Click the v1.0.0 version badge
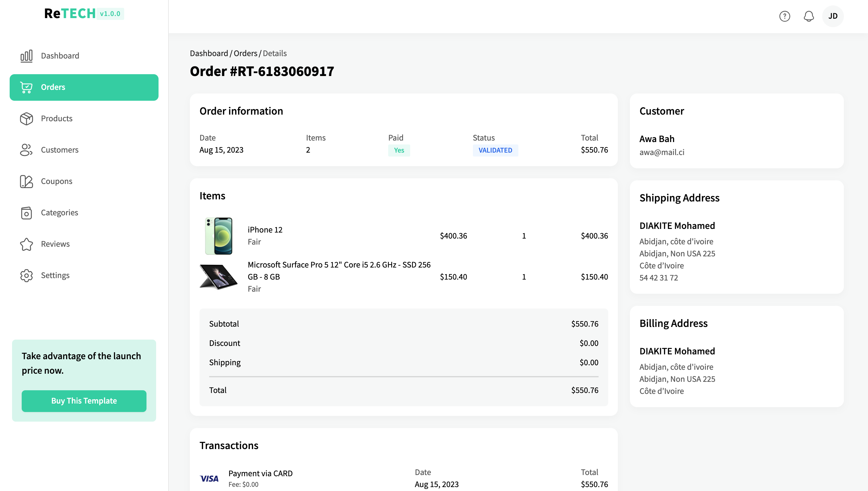 pos(110,14)
